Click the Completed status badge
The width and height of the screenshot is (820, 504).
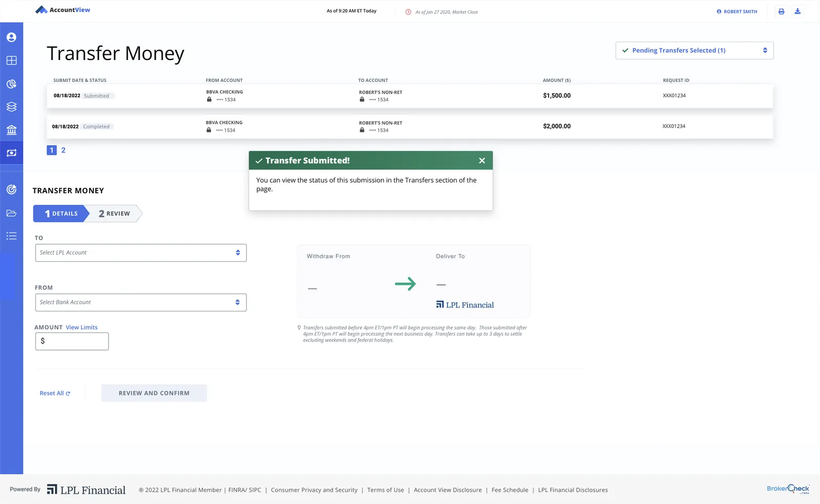(x=97, y=127)
